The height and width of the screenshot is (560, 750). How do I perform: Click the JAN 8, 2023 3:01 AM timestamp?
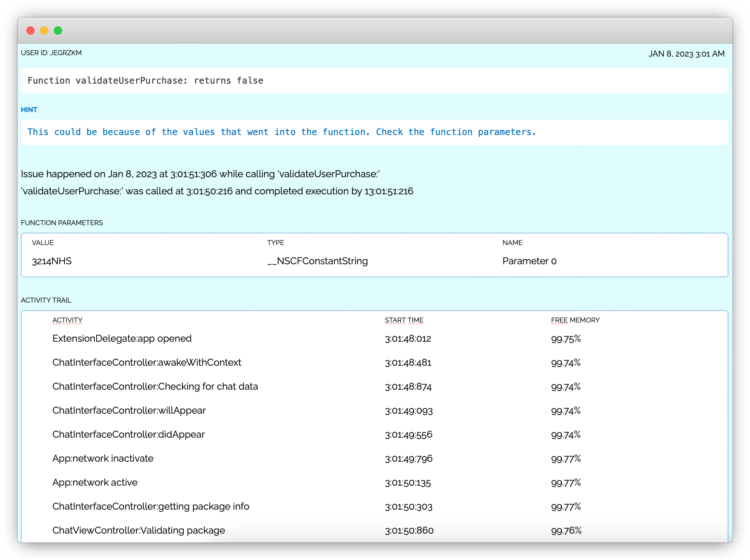(x=686, y=54)
